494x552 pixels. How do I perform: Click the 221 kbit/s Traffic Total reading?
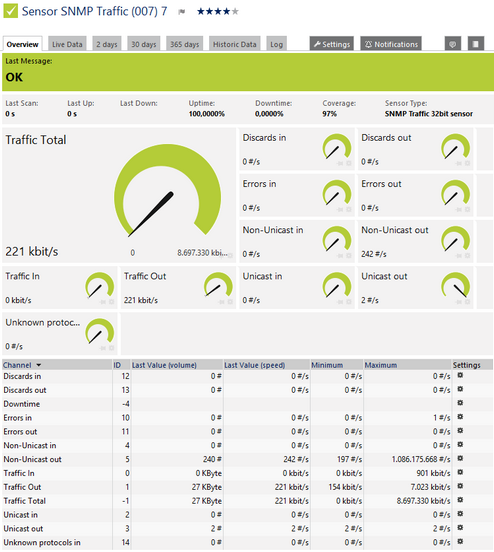[x=32, y=251]
